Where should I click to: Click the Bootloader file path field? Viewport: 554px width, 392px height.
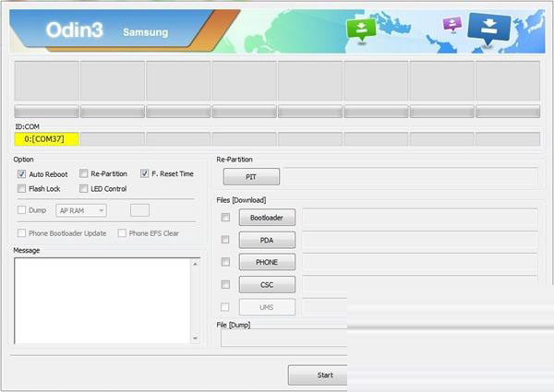tap(420, 218)
